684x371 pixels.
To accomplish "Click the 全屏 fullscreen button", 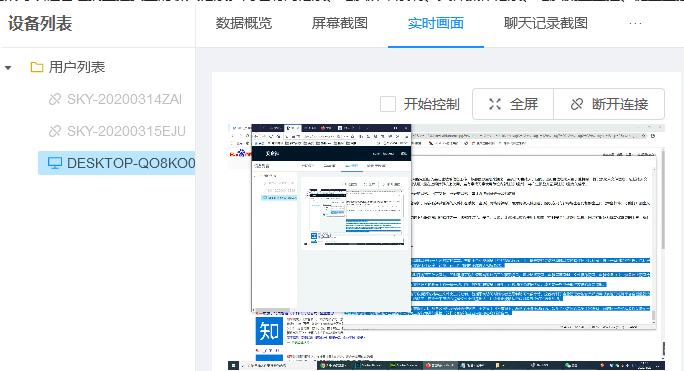I will point(513,104).
